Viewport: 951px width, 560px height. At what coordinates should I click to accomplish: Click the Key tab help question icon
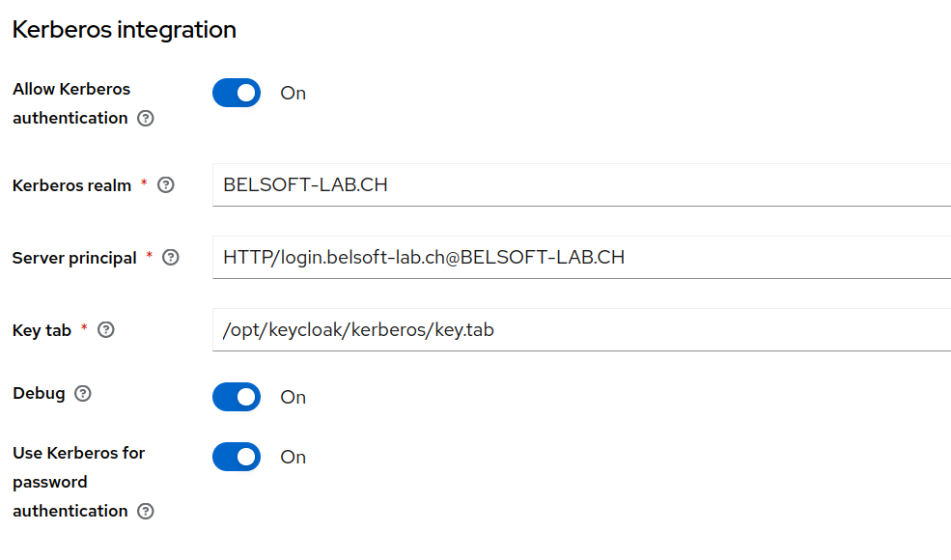[106, 330]
